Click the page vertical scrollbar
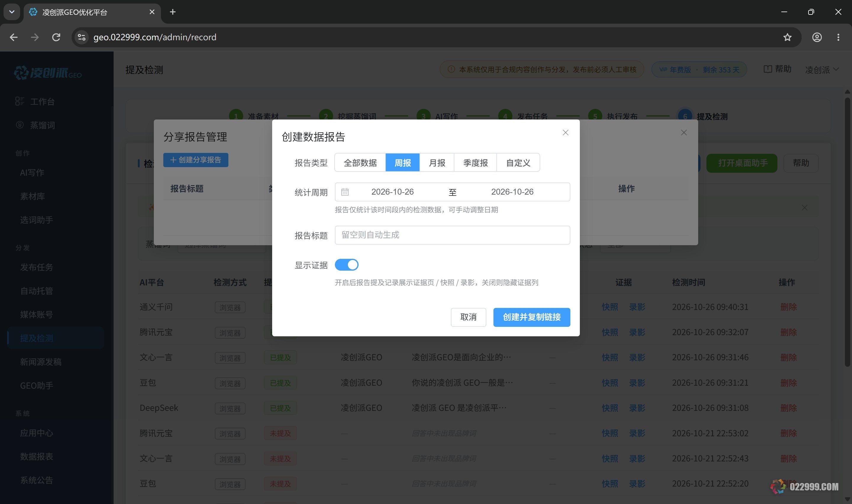The width and height of the screenshot is (852, 504). coord(847,232)
